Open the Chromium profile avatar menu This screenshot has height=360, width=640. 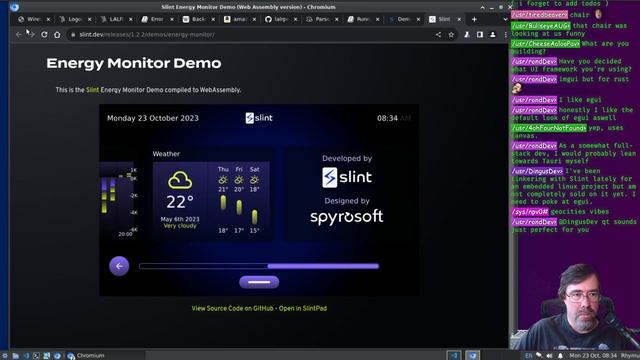pyautogui.click(x=493, y=35)
